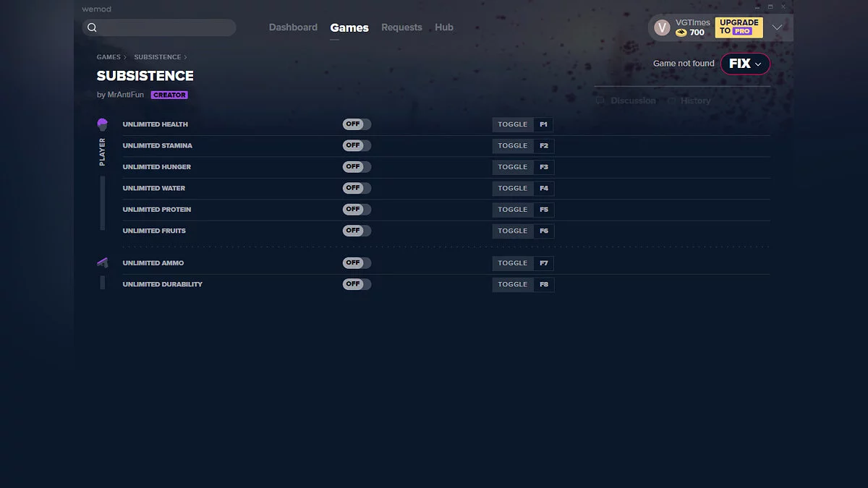The height and width of the screenshot is (488, 868).
Task: Click the coin points icon
Action: tap(681, 33)
